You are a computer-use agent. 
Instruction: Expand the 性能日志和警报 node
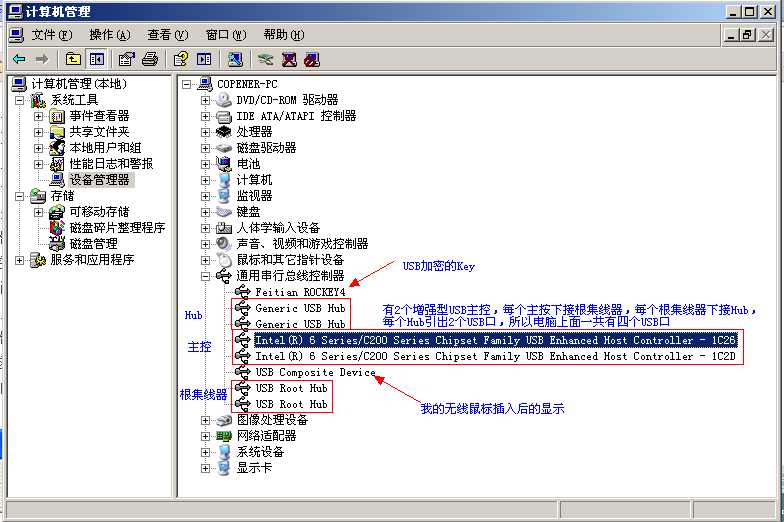(x=38, y=164)
